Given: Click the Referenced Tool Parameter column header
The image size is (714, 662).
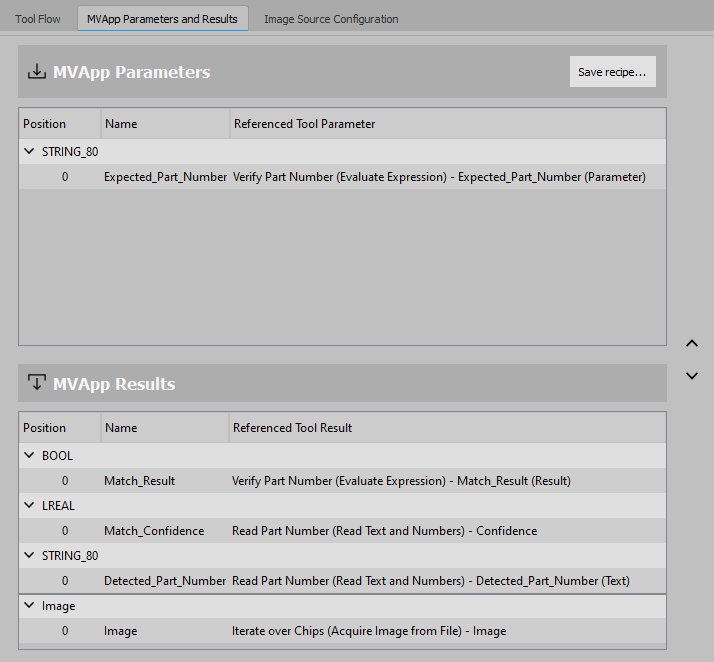Looking at the screenshot, I should tap(305, 124).
